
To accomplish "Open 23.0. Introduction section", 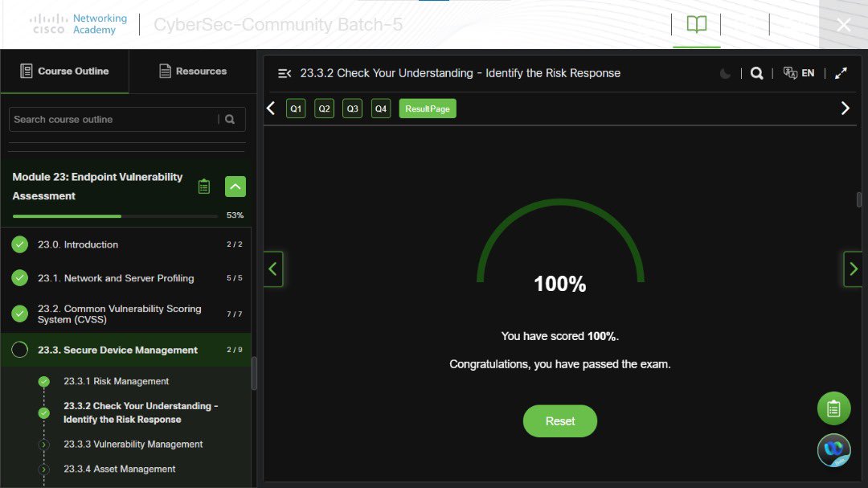I will [126, 244].
